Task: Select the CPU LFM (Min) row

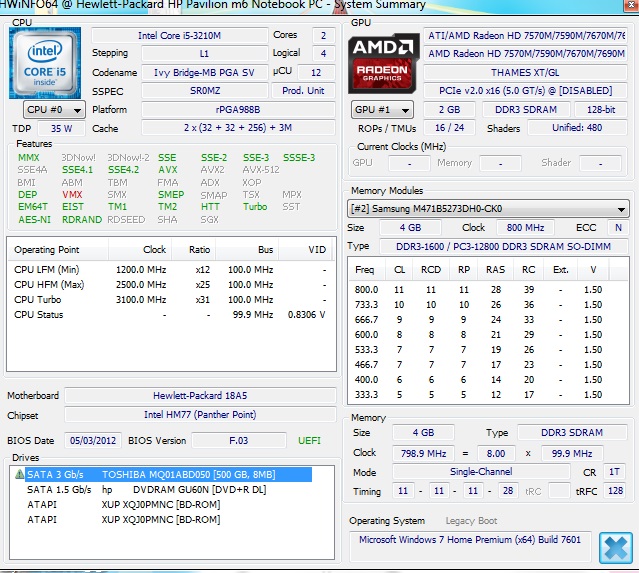Action: click(170, 270)
